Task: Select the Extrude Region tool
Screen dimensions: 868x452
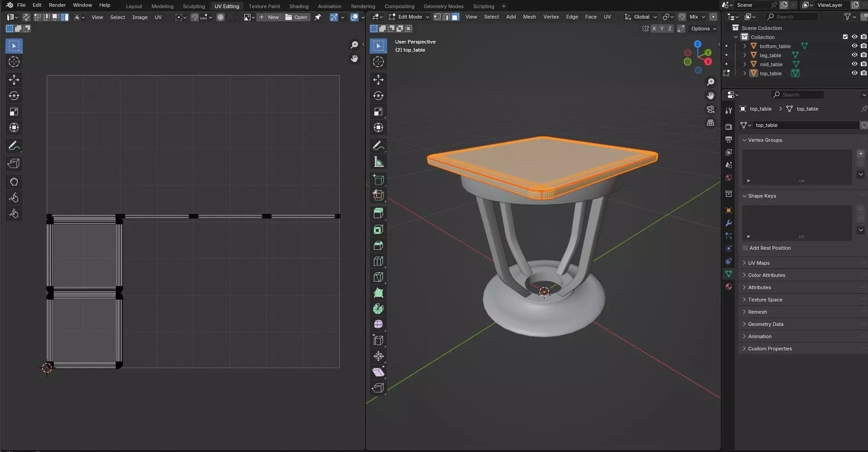Action: click(378, 214)
